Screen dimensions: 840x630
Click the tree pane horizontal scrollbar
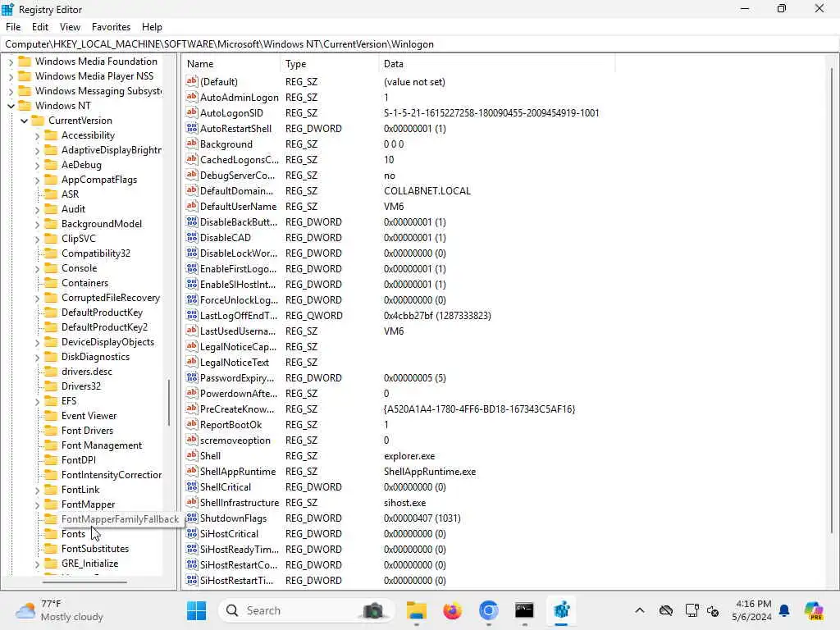click(84, 582)
